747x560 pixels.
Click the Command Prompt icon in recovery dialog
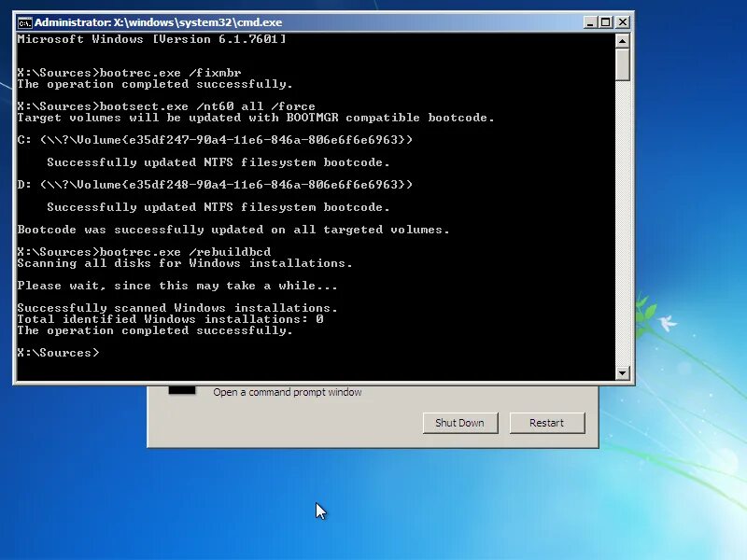pyautogui.click(x=182, y=390)
